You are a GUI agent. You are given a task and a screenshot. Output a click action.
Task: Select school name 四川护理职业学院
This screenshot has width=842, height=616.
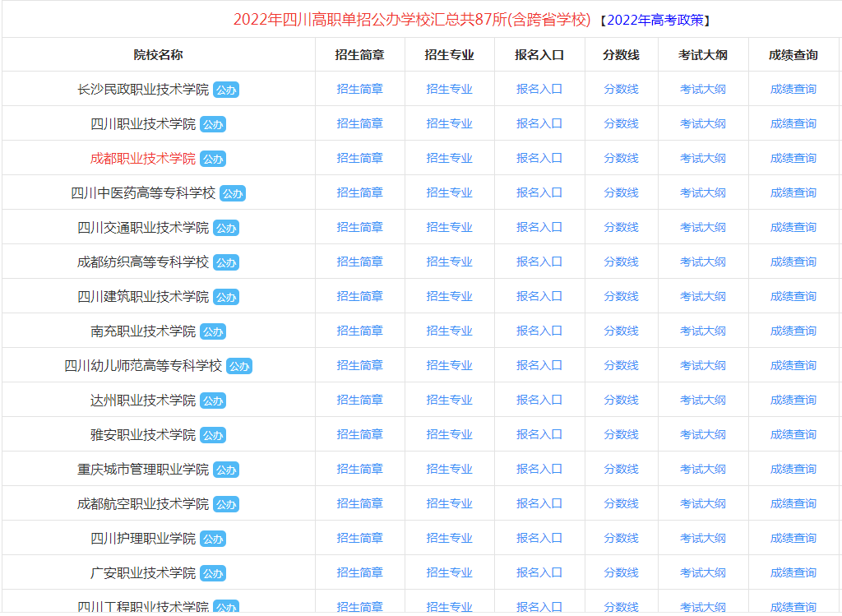click(x=143, y=539)
